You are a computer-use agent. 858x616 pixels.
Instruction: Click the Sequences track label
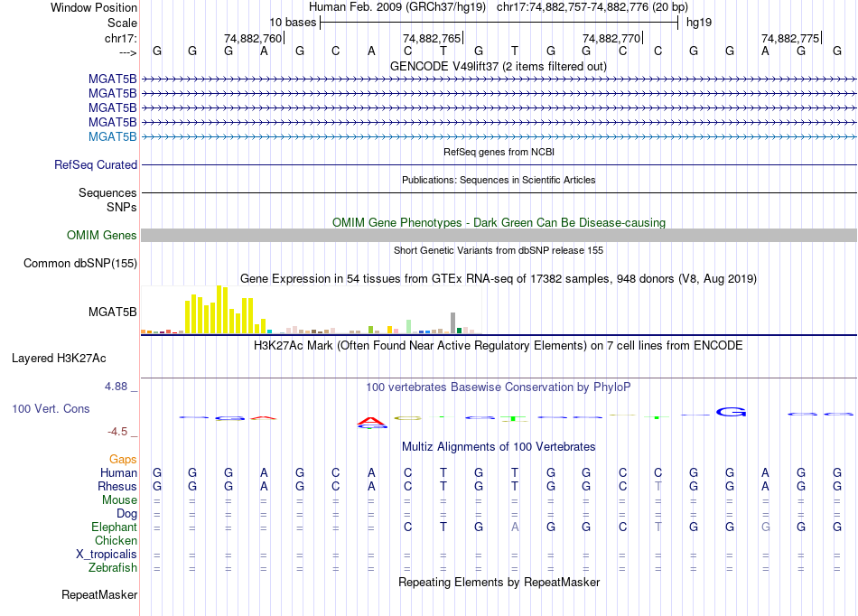[x=107, y=192]
